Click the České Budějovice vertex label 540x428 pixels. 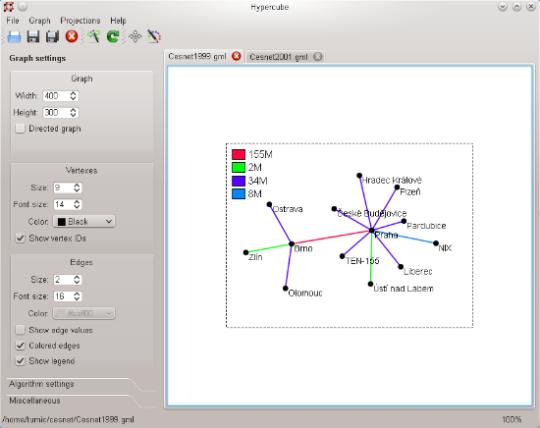point(372,213)
